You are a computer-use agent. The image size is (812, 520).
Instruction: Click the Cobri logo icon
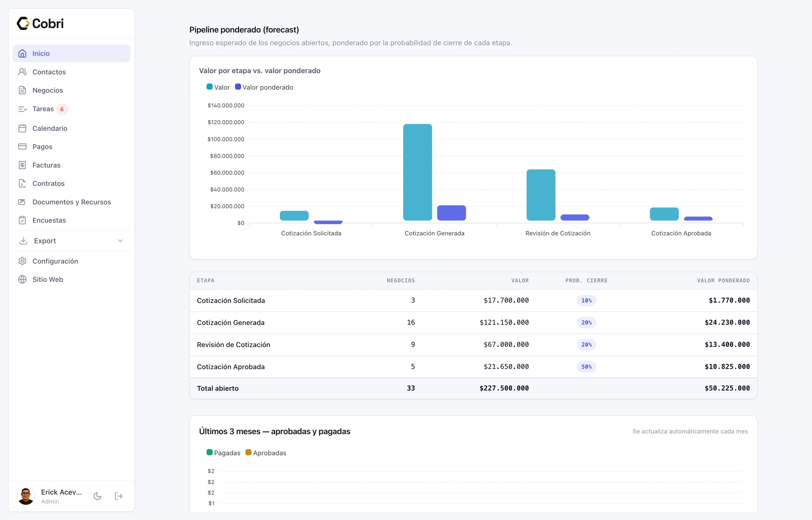[23, 23]
